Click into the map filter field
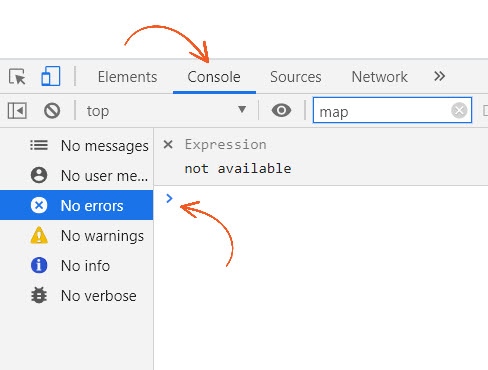Viewport: 488px width, 370px height. point(383,111)
